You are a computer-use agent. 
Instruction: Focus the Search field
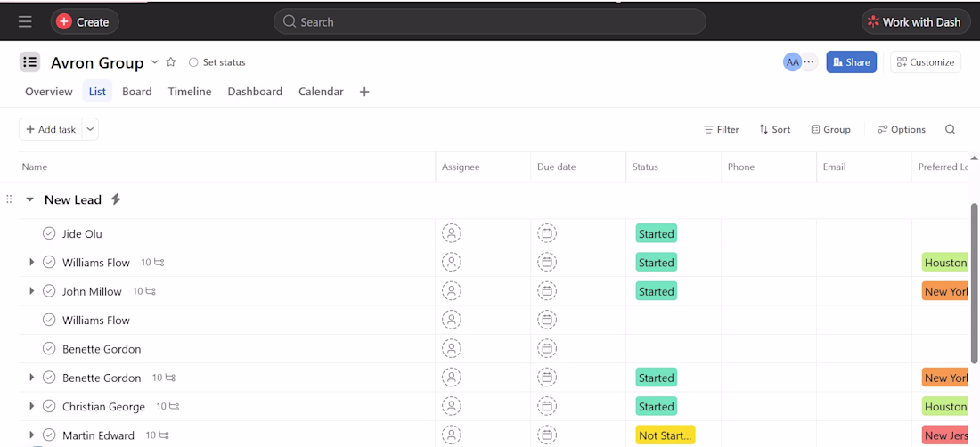pyautogui.click(x=489, y=22)
